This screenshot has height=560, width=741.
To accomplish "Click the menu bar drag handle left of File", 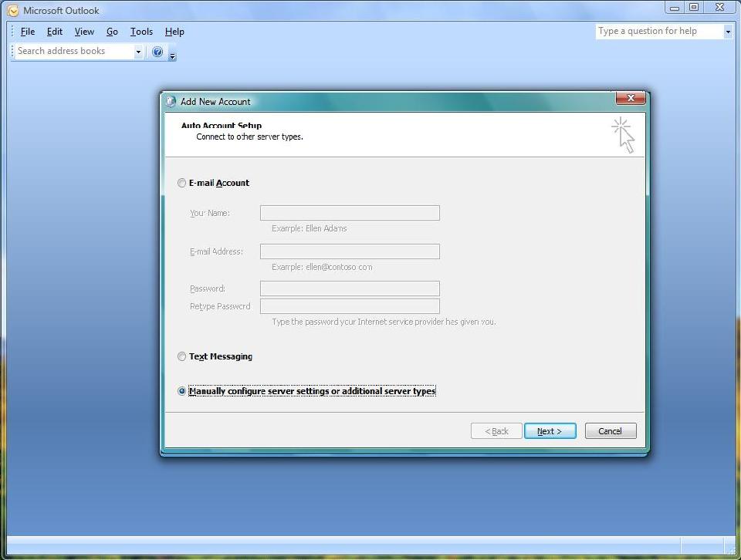I will pos(12,32).
